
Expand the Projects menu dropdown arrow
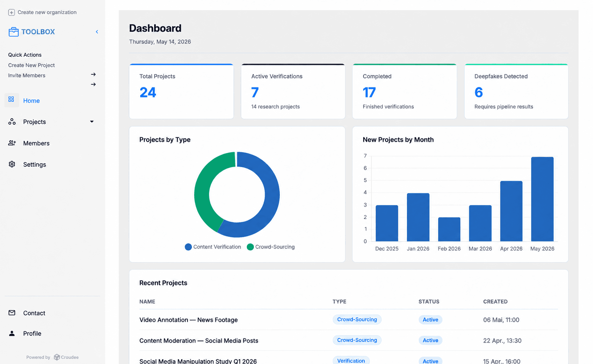[x=92, y=121]
